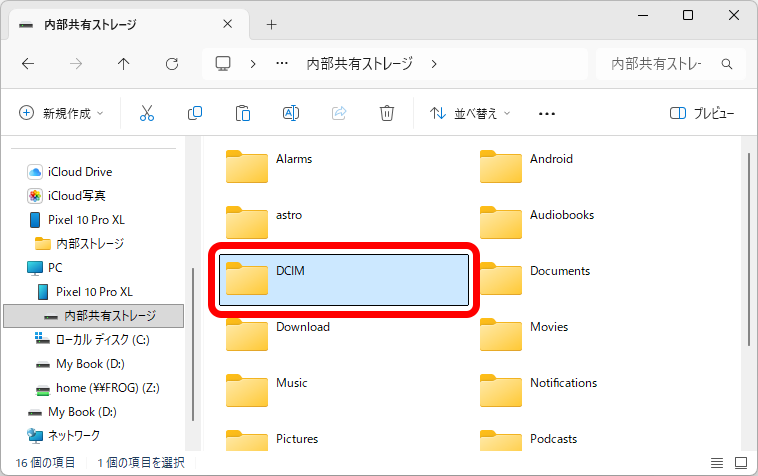Toggle the プレビュー preview pane

[702, 113]
